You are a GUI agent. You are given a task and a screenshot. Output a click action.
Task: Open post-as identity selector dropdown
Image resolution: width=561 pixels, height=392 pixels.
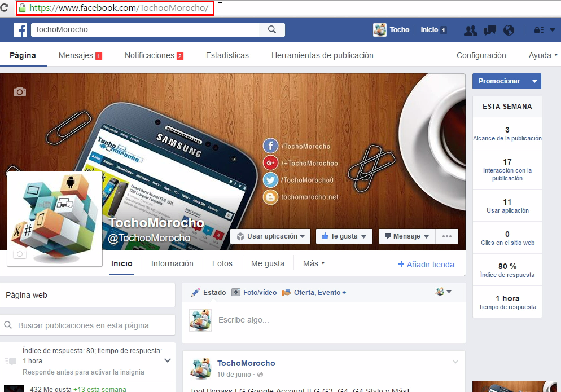point(444,292)
